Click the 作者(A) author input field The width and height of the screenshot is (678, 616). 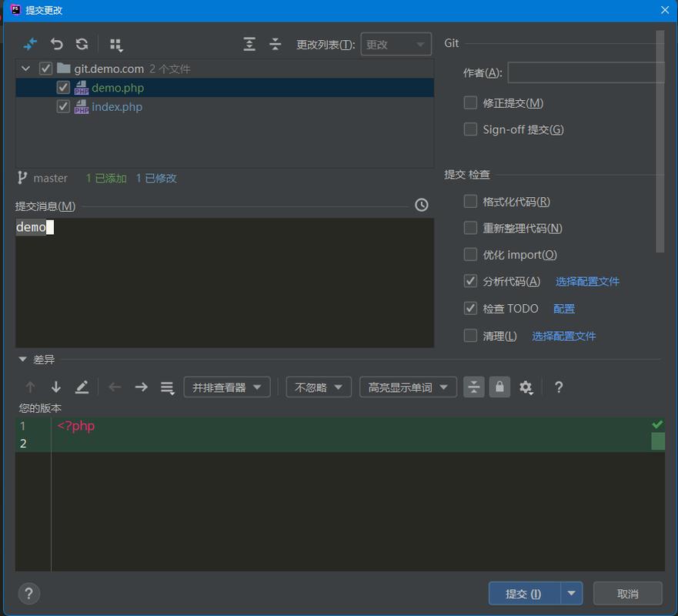(586, 72)
